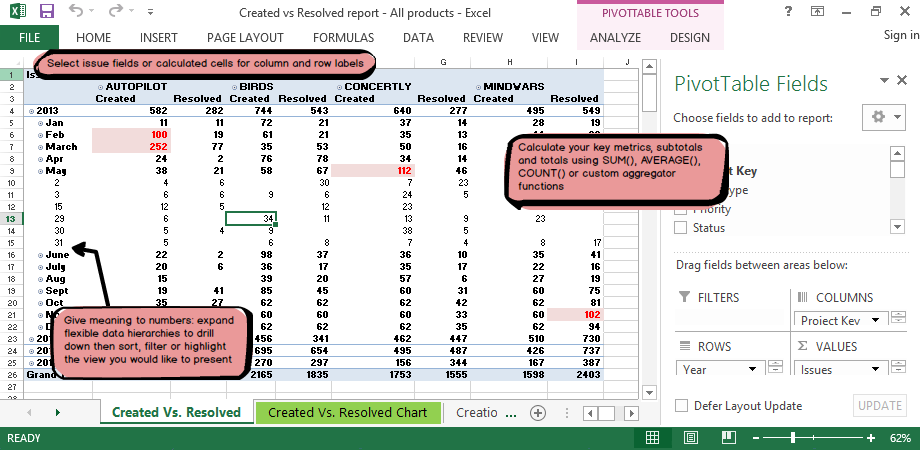Switch to the DATA ribbon tab

tap(418, 38)
